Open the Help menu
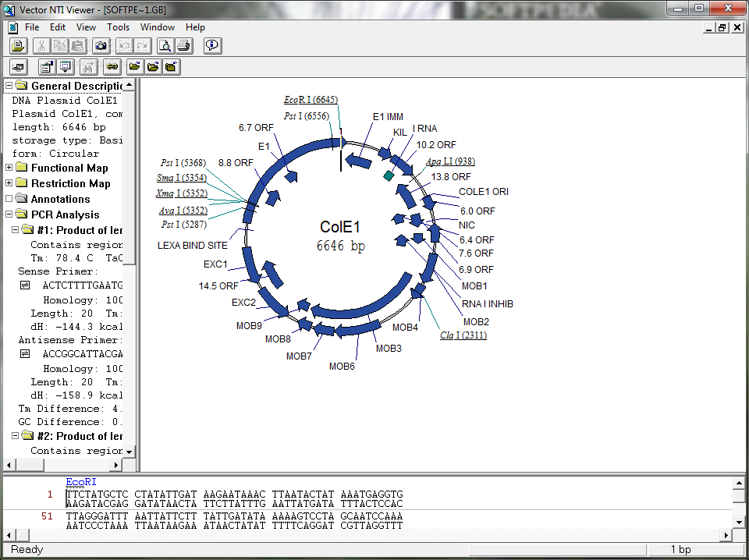 click(195, 27)
